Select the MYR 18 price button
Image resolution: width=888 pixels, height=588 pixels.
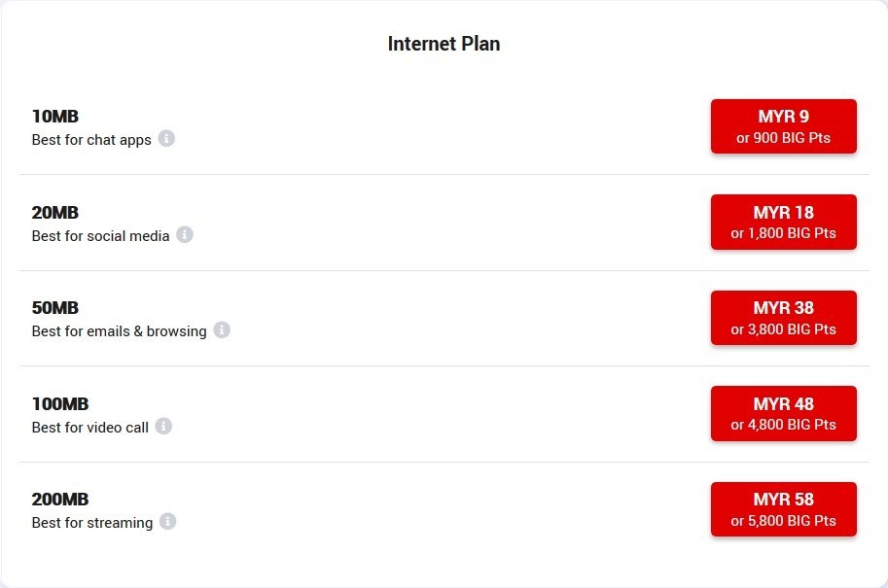coord(783,223)
